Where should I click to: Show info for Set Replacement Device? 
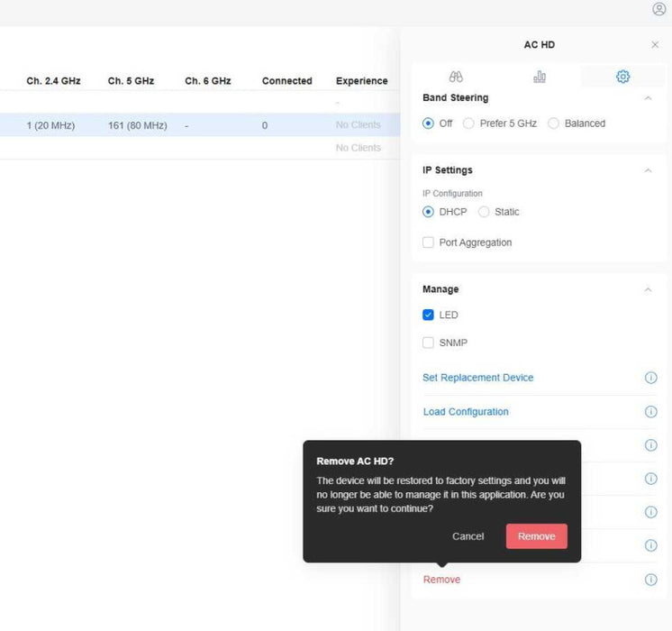point(650,378)
